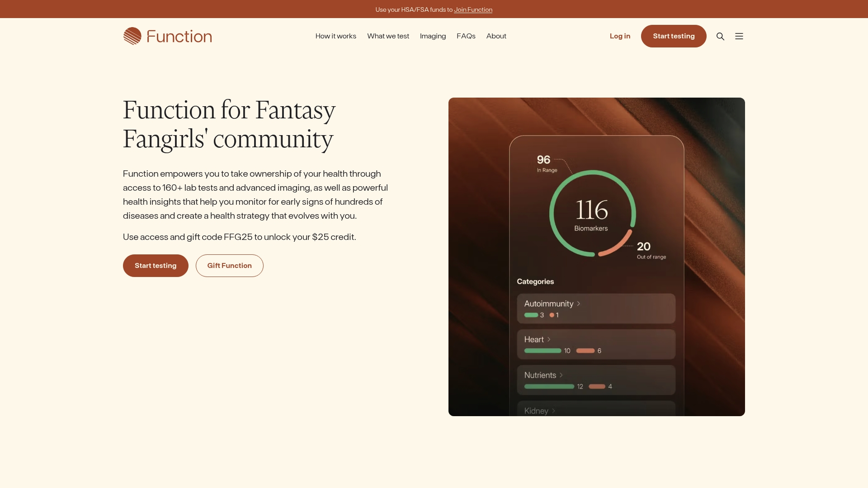This screenshot has width=868, height=488.
Task: Open the Imaging nav item
Action: (433, 36)
